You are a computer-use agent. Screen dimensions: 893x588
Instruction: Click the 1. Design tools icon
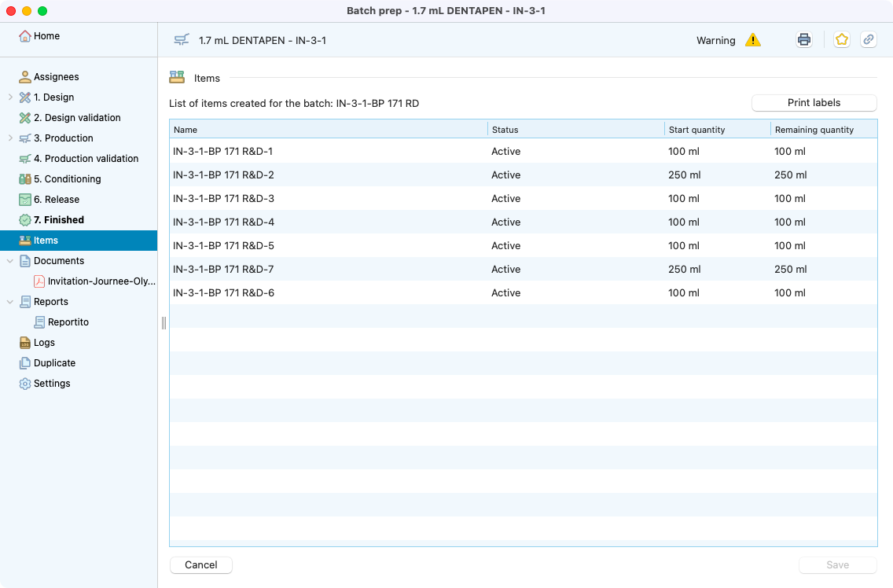click(24, 97)
